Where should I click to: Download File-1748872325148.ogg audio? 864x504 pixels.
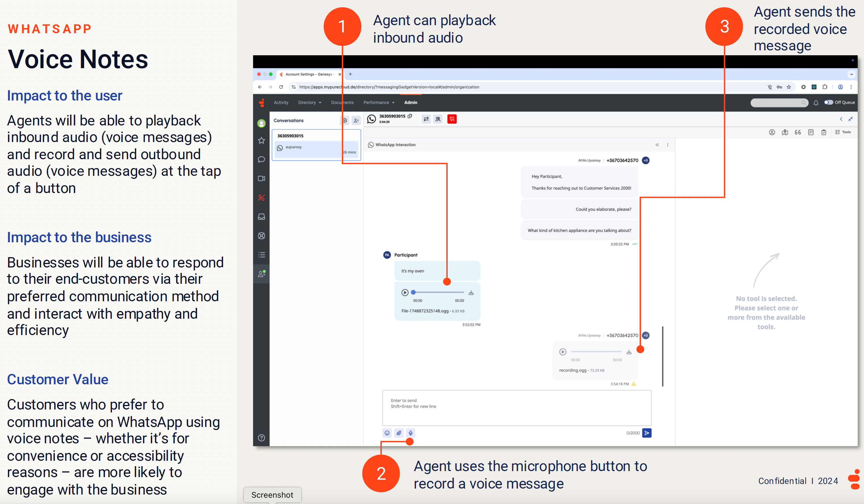click(471, 292)
